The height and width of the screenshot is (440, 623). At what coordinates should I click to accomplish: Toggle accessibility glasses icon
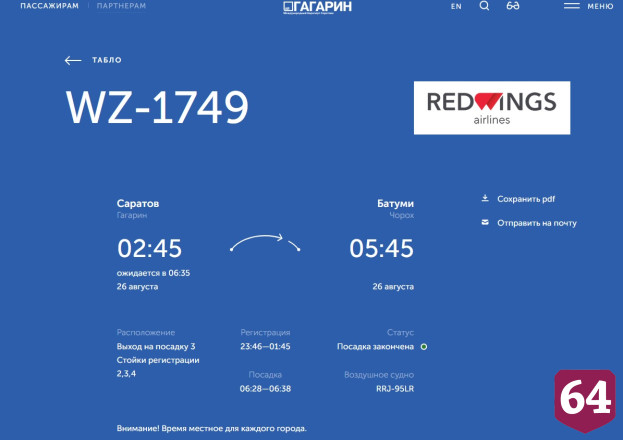coord(513,6)
